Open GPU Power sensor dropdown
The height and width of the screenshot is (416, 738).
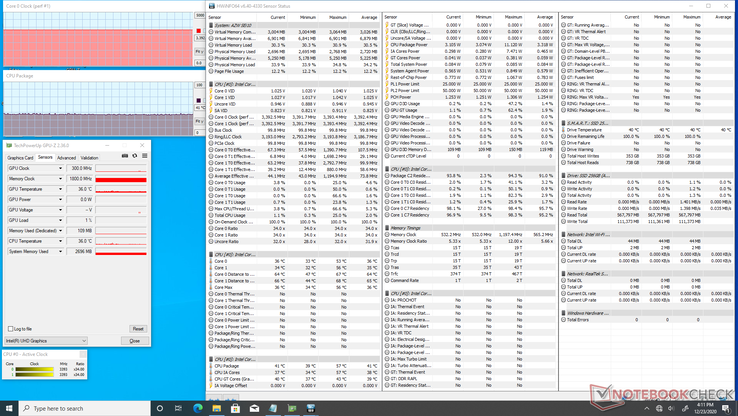pos(60,200)
